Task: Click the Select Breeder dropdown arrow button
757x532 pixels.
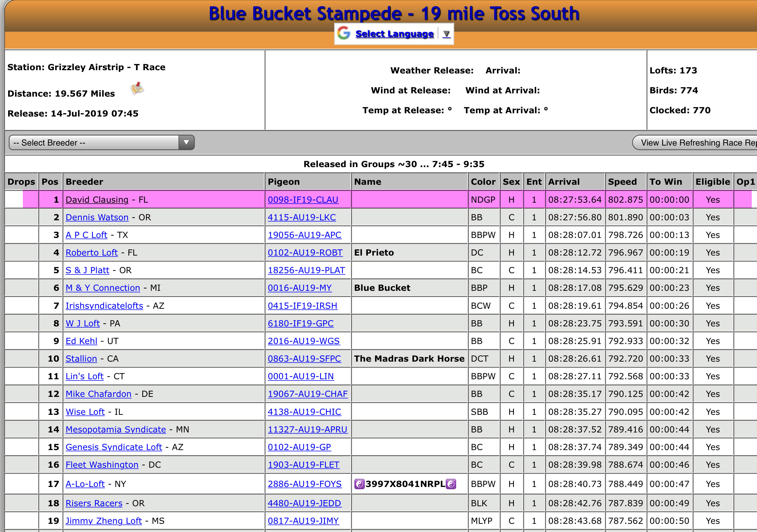Action: [x=186, y=143]
